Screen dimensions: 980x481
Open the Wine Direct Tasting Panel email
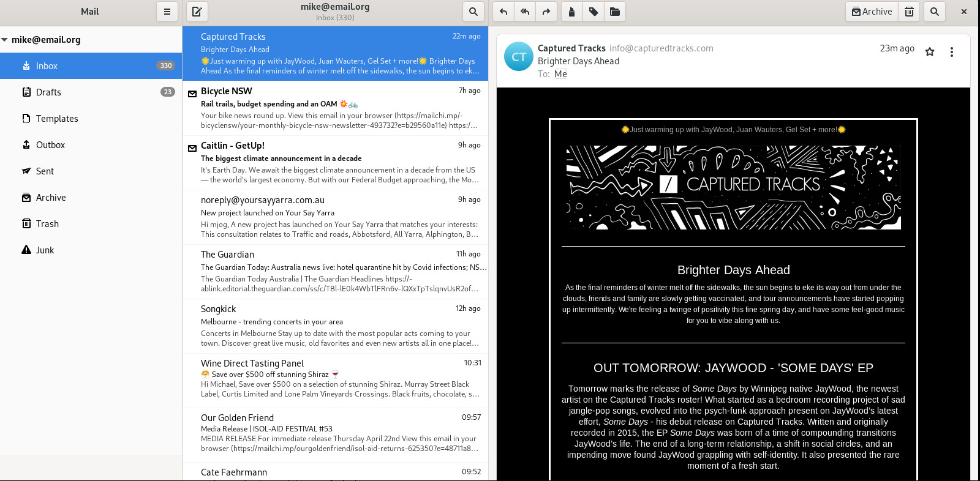335,380
